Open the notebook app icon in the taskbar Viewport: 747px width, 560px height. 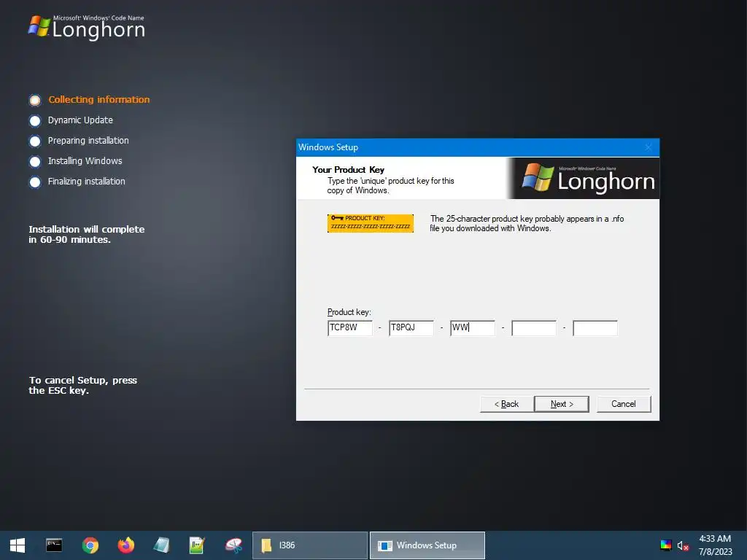click(x=162, y=545)
